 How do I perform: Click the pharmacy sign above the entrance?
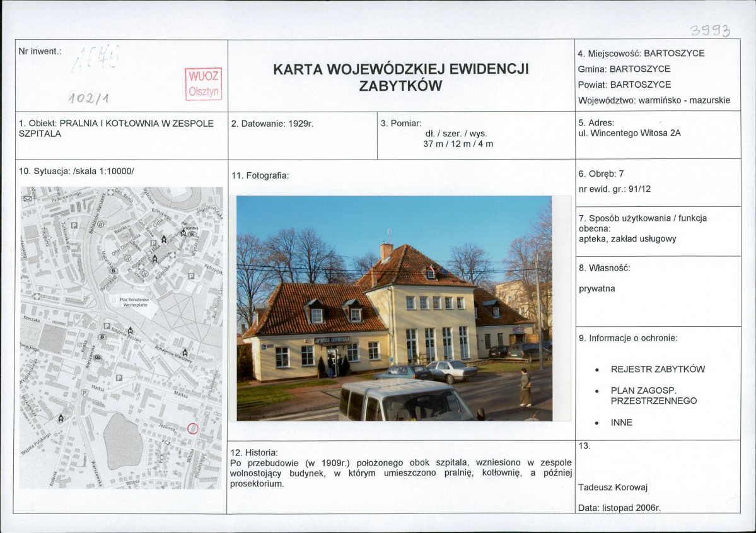coord(332,340)
